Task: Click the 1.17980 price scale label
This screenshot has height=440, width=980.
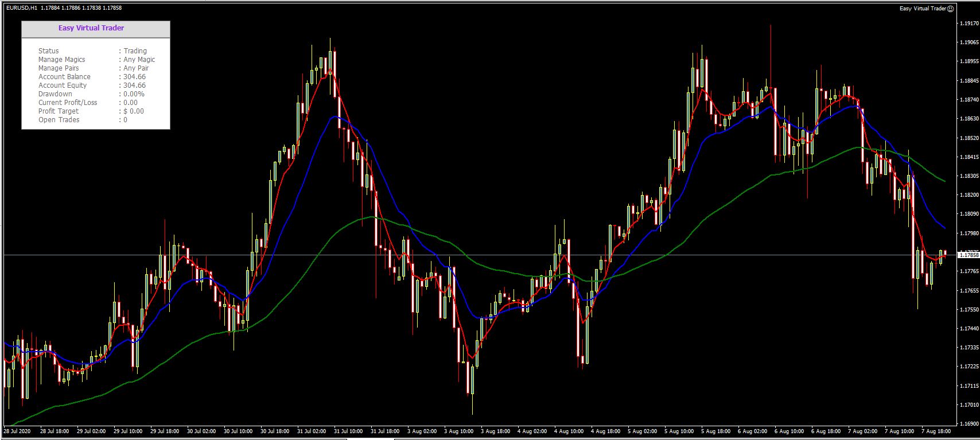Action: (x=969, y=233)
